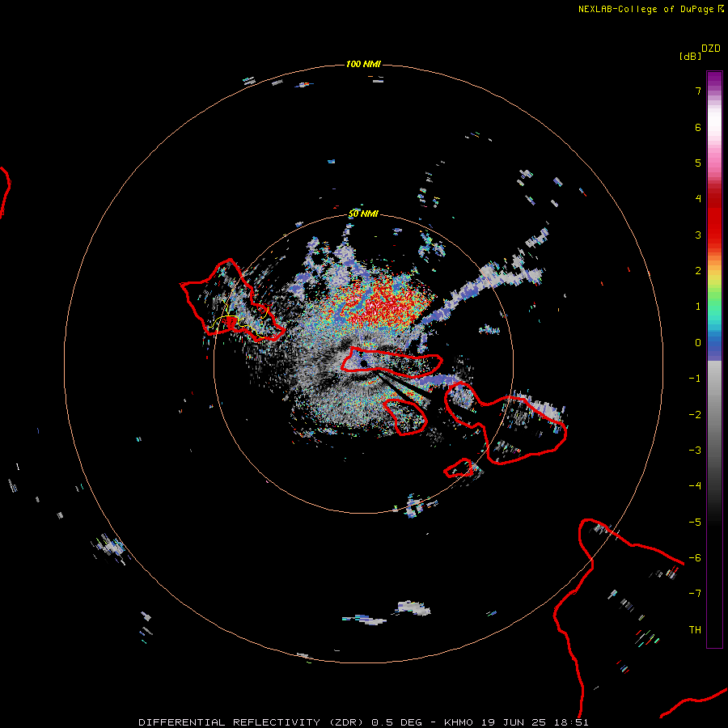Click the 7 value on the color scale
The height and width of the screenshot is (728, 728).
tap(698, 91)
